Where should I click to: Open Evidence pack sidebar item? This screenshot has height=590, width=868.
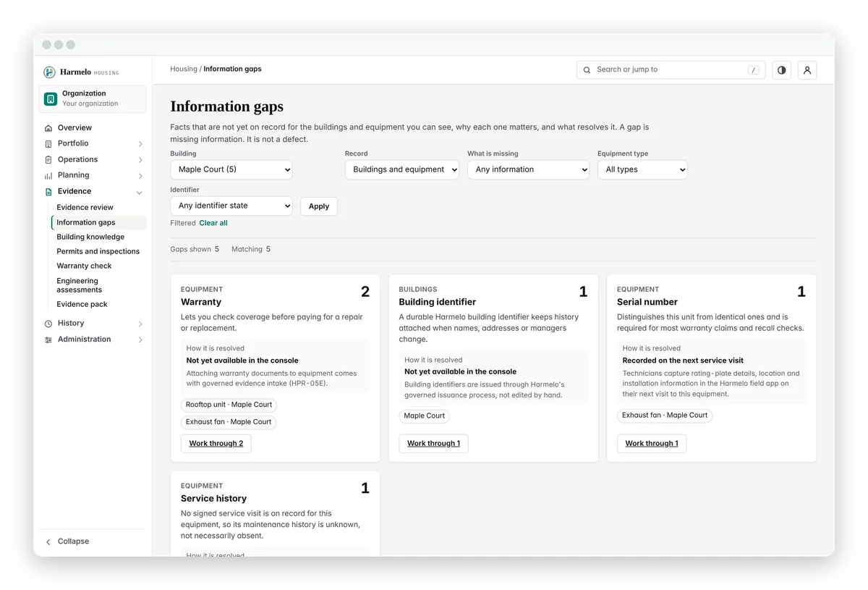[82, 304]
